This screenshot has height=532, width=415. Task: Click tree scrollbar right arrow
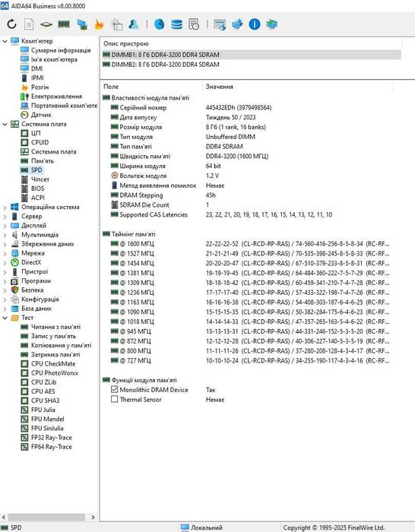click(93, 517)
